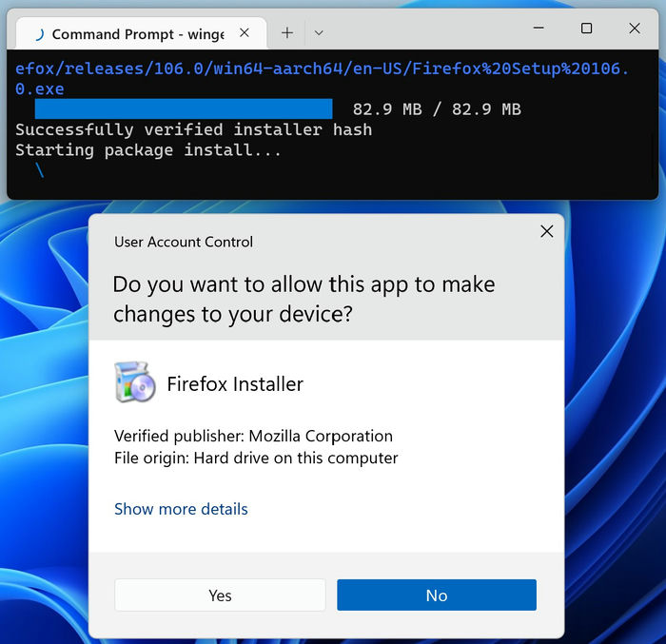Close the terminal window
This screenshot has width=666, height=644.
[635, 28]
